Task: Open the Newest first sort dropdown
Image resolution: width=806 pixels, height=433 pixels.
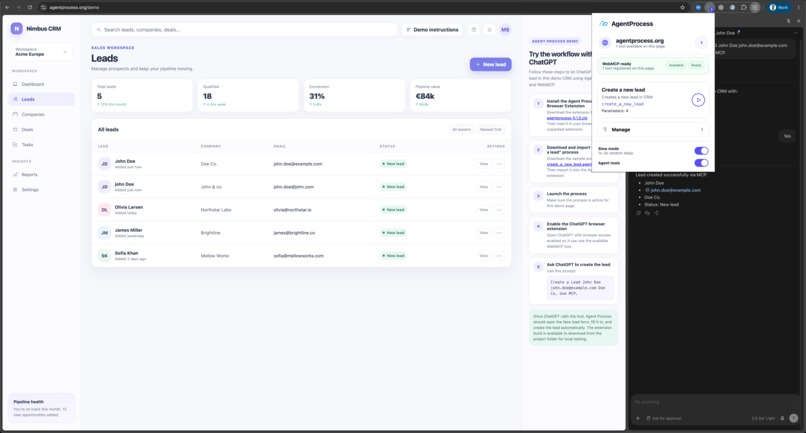Action: tap(490, 130)
